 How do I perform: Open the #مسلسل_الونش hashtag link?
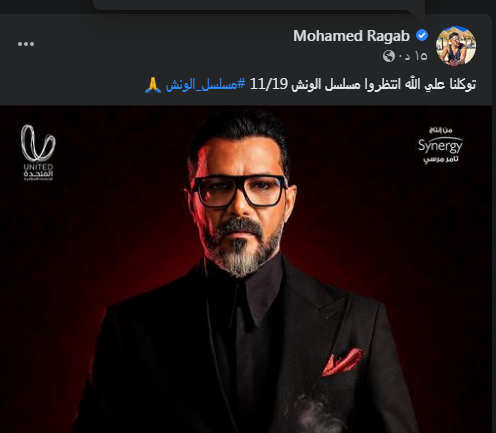205,84
